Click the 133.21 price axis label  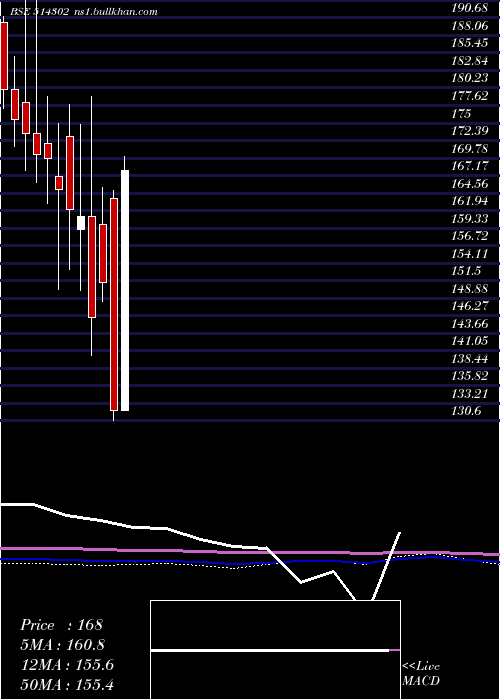click(470, 393)
